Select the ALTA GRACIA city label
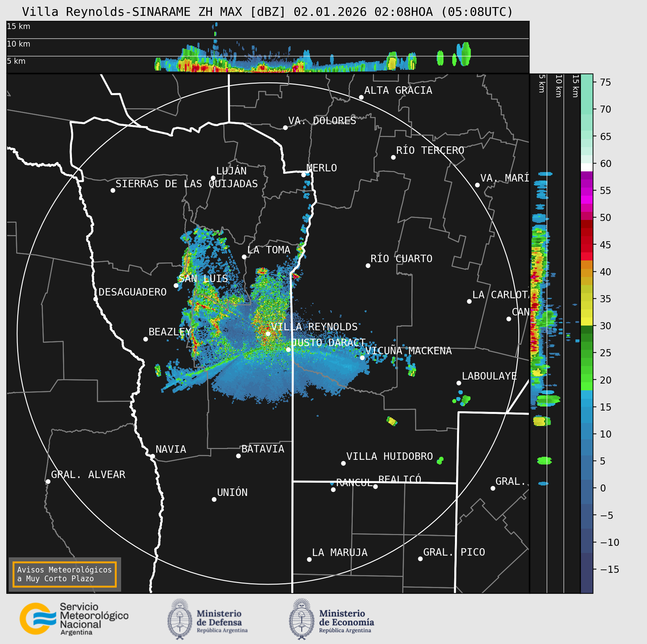 tap(398, 90)
